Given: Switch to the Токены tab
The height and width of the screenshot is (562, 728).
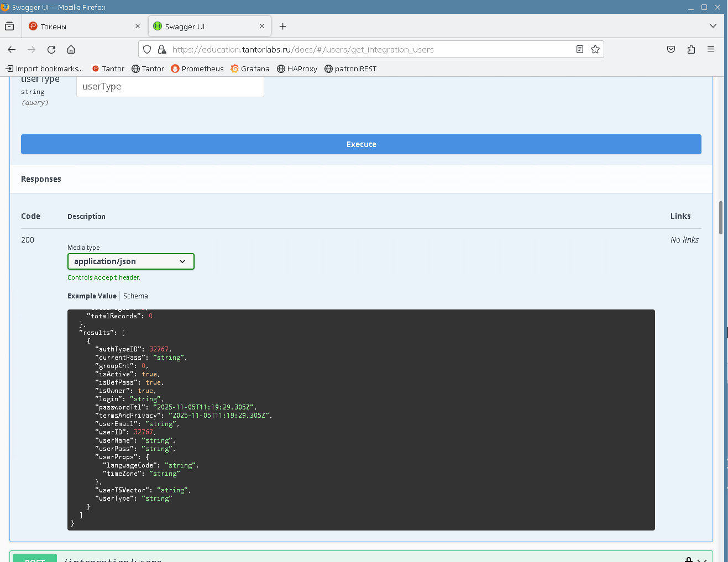Looking at the screenshot, I should point(83,27).
